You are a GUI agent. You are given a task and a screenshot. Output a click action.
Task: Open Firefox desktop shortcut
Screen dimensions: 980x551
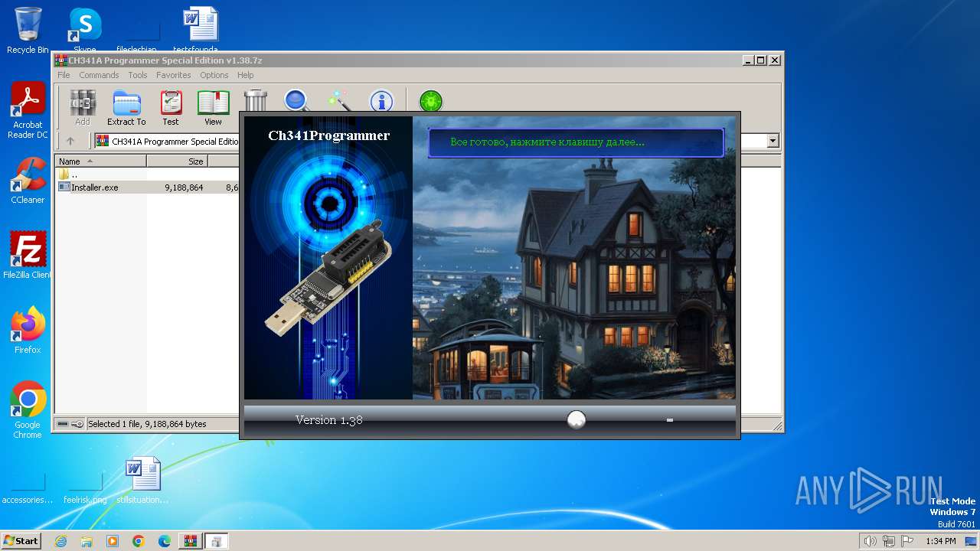(x=28, y=330)
